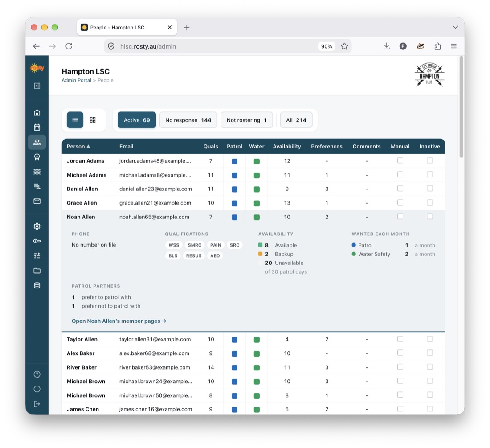
Task: Open the browser tab list chevron
Action: tap(455, 27)
